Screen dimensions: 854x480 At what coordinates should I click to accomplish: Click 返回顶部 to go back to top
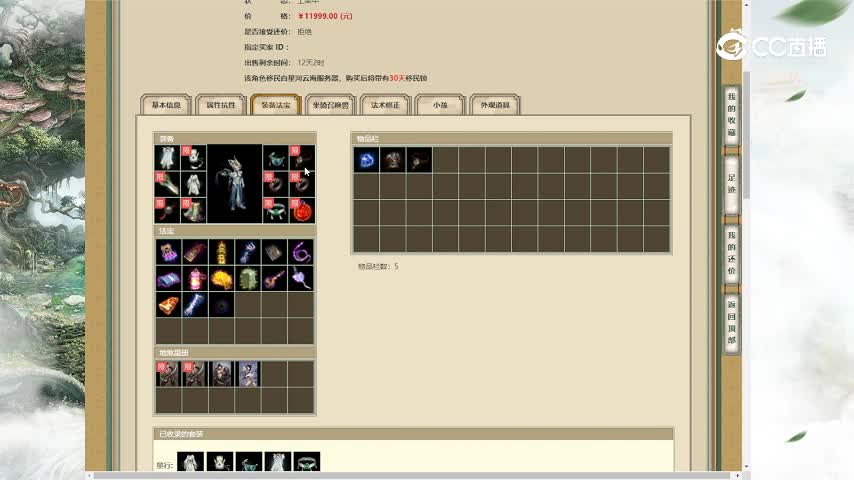pos(731,322)
